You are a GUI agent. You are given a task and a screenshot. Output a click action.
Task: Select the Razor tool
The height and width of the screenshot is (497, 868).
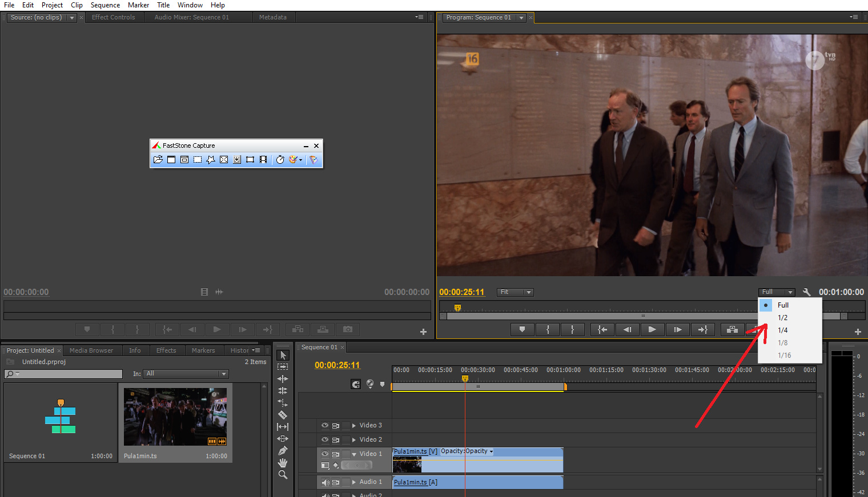click(x=283, y=415)
